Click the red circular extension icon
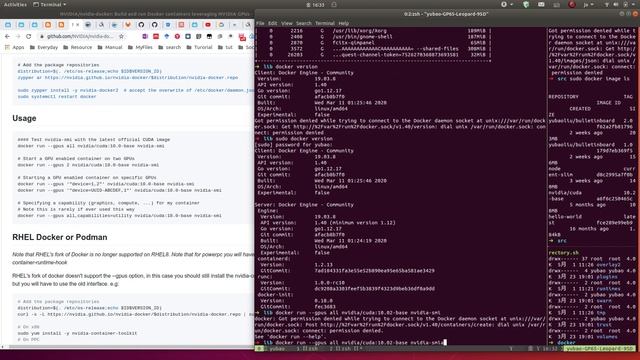Screen dimensions: 640x360 (177, 36)
